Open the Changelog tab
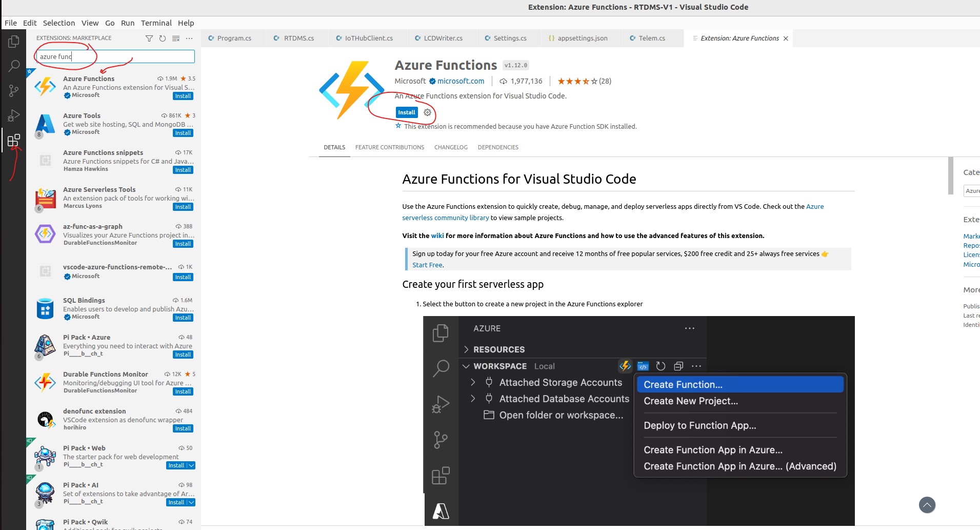Image resolution: width=980 pixels, height=530 pixels. tap(451, 147)
